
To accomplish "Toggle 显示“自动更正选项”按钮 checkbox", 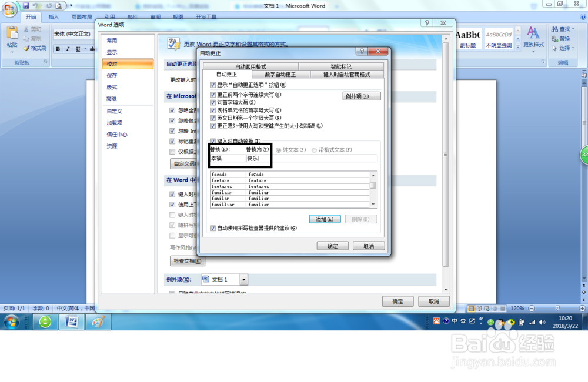I will point(213,85).
